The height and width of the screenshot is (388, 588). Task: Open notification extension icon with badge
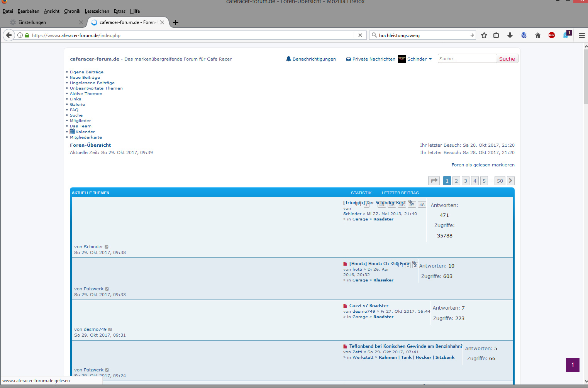(x=567, y=34)
